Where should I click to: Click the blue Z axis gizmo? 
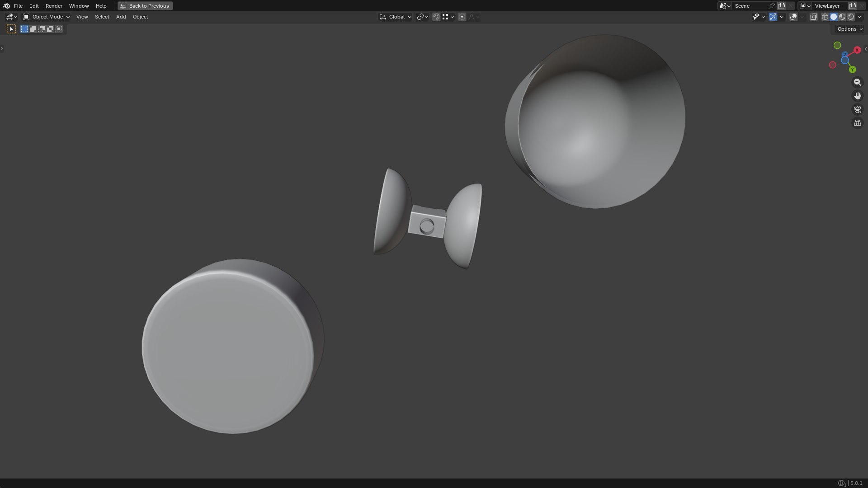pyautogui.click(x=844, y=55)
